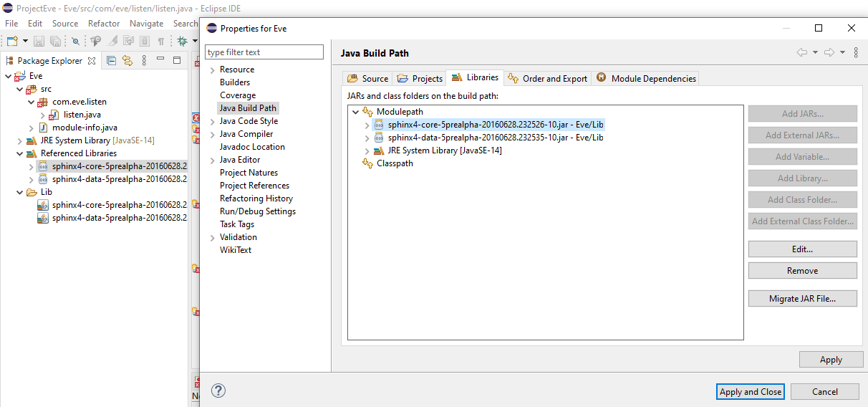Open the Edit menu
Screen dimensions: 868x407
(35, 23)
